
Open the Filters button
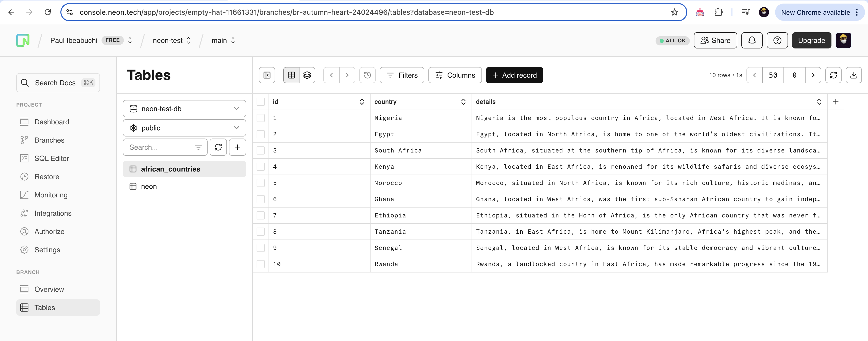point(402,75)
